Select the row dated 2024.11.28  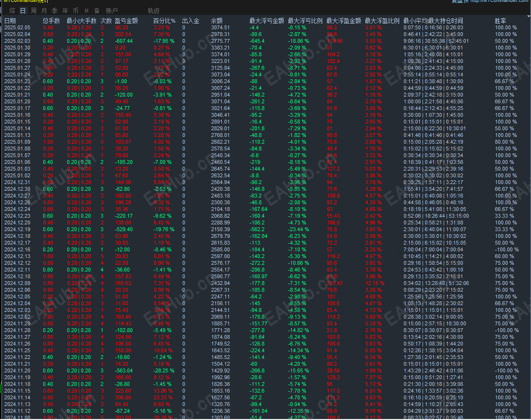[x=265, y=330]
